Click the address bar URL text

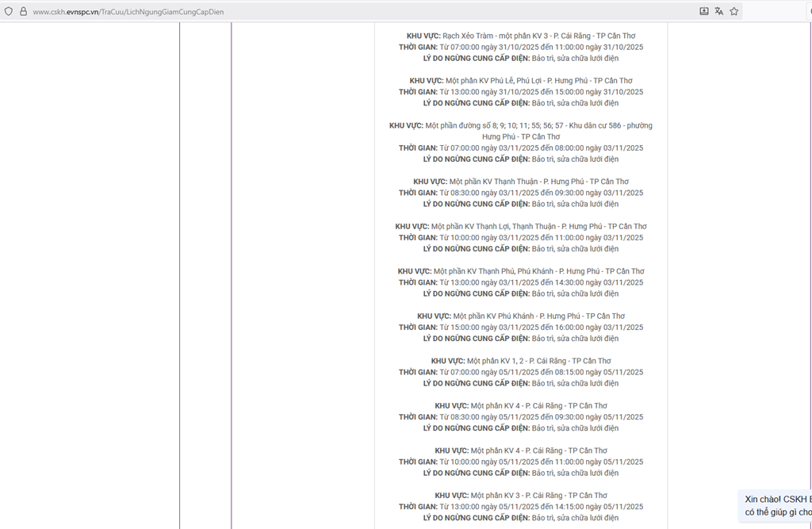tap(128, 12)
